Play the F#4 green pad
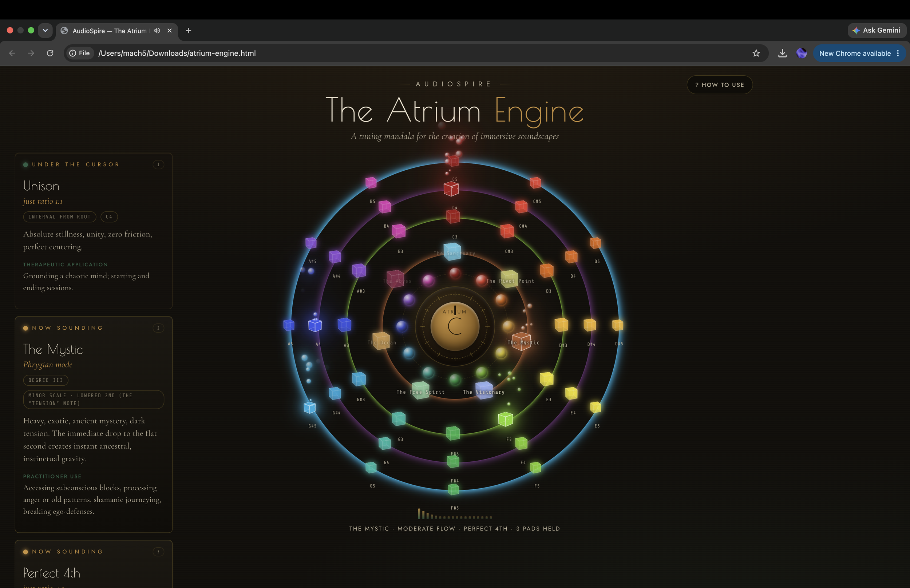910x588 pixels. coord(453,462)
